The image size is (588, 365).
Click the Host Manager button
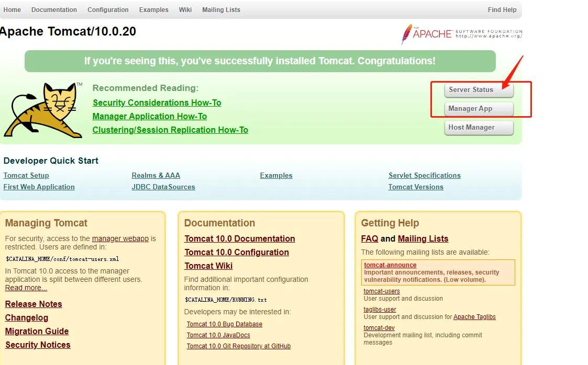pyautogui.click(x=479, y=127)
